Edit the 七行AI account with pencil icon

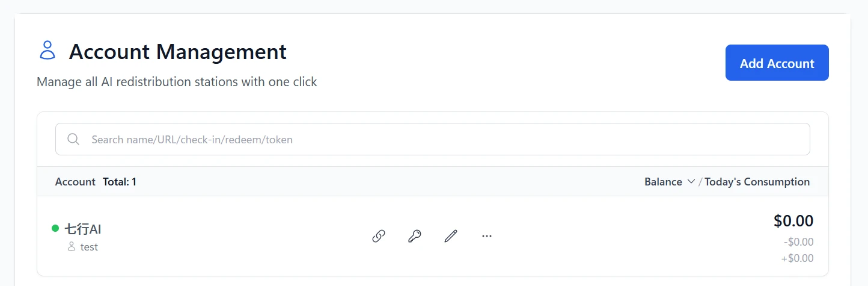(451, 236)
